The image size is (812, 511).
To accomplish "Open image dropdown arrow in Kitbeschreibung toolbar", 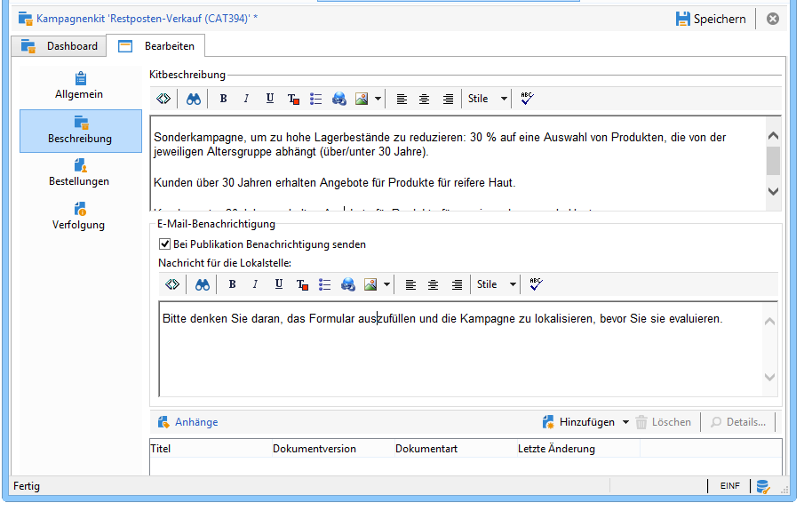I will point(378,99).
